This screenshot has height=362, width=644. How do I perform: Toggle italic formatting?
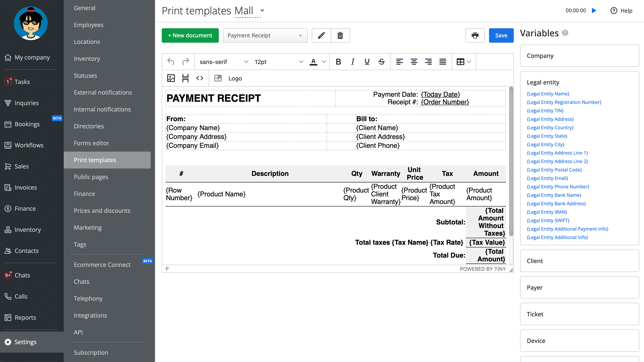[353, 62]
